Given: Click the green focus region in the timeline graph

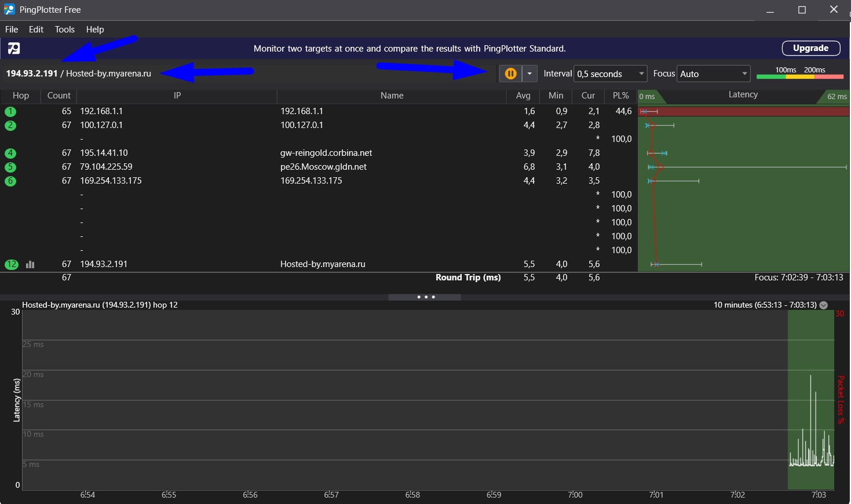Looking at the screenshot, I should tap(810, 400).
